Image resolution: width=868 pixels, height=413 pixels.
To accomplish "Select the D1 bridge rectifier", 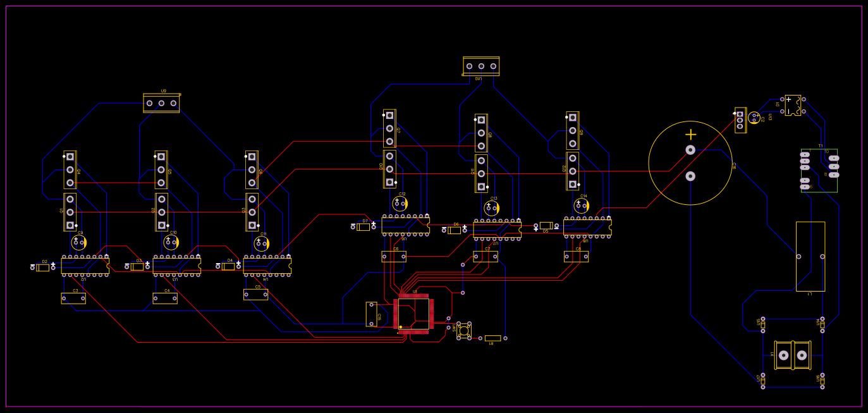I will [x=793, y=105].
